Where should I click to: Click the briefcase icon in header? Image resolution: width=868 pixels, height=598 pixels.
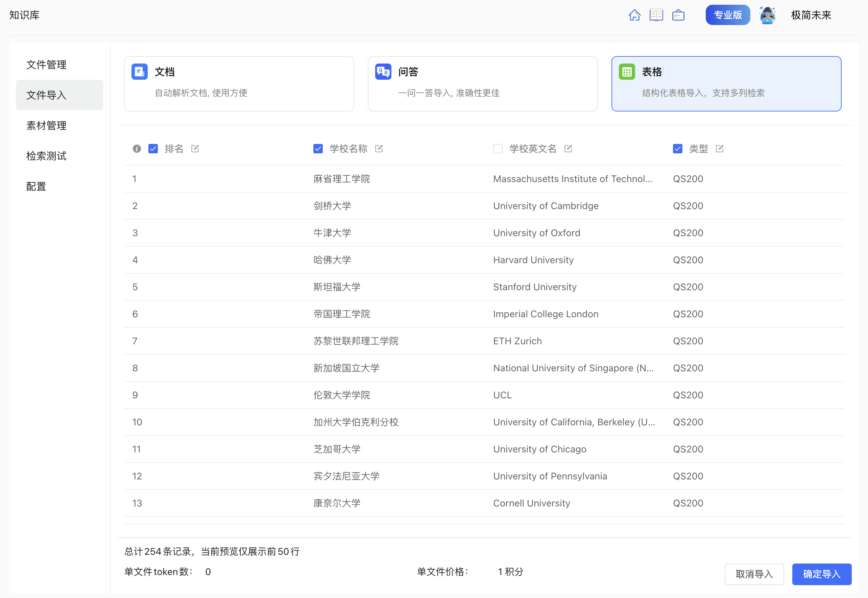[x=678, y=15]
